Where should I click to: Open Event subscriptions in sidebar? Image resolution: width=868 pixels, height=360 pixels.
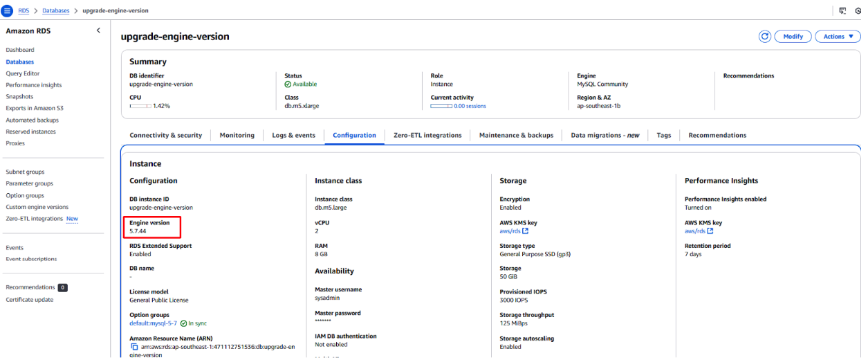click(x=31, y=259)
